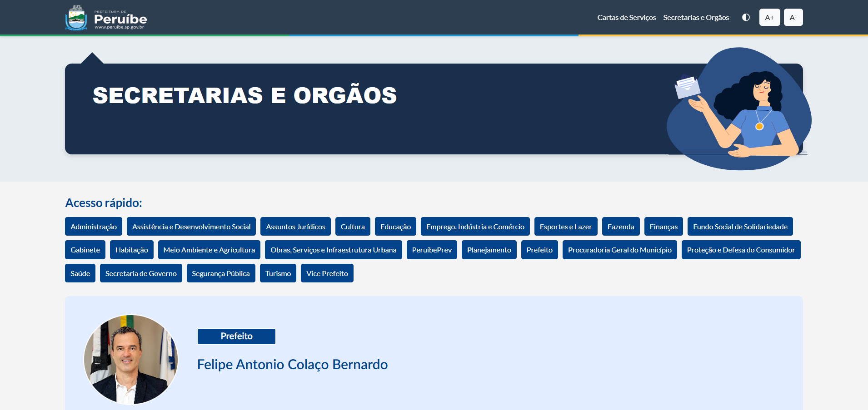Click the PeruíbePrev button
The width and height of the screenshot is (868, 410).
click(432, 250)
